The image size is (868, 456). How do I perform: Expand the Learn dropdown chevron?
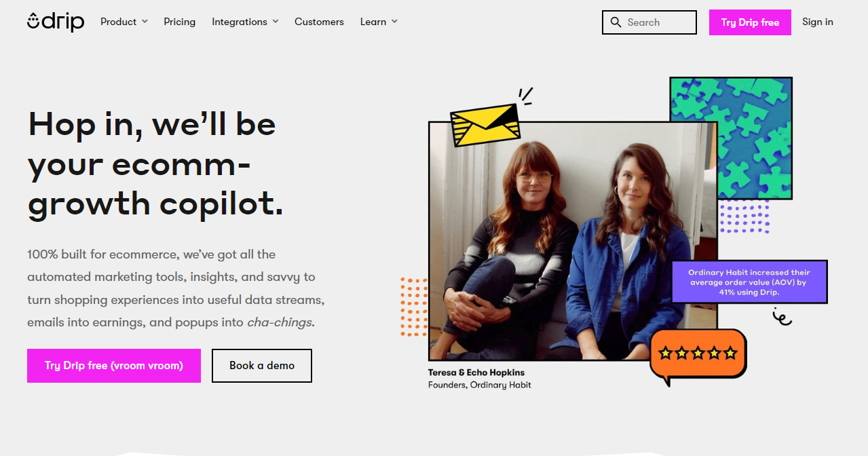(x=394, y=22)
